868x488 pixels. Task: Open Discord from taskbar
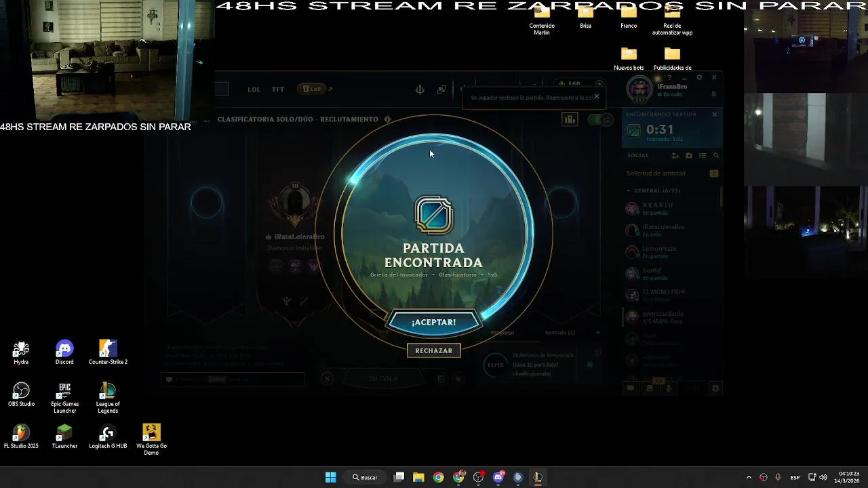click(498, 477)
